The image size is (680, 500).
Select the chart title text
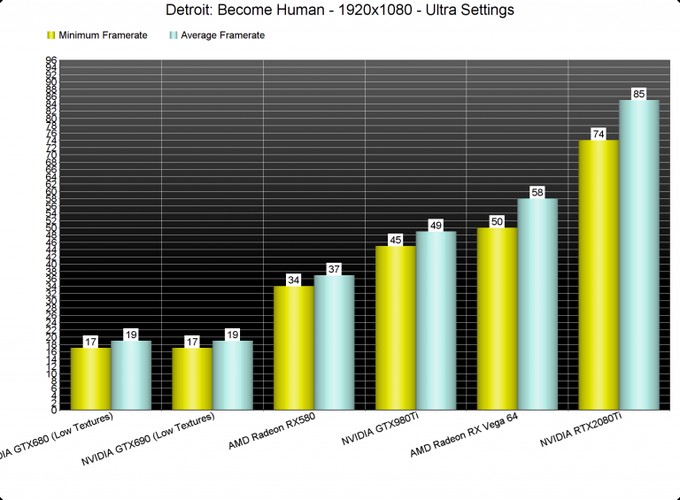coord(340,10)
